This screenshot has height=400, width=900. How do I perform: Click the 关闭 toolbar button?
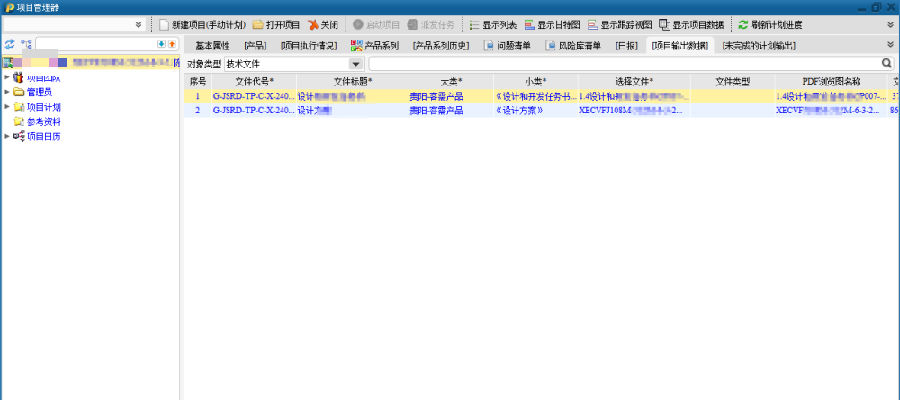pyautogui.click(x=323, y=25)
